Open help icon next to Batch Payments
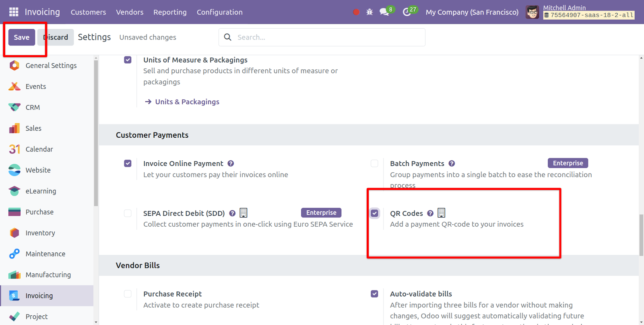This screenshot has height=325, width=644. click(x=452, y=164)
